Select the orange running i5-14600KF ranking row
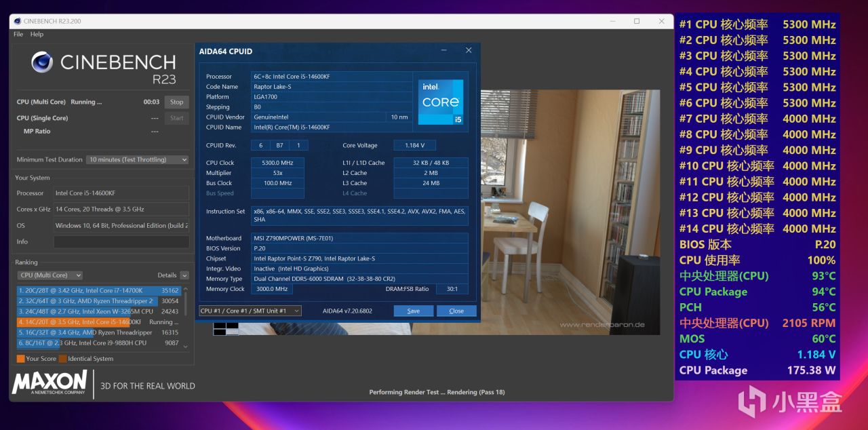The width and height of the screenshot is (868, 430). pos(98,322)
